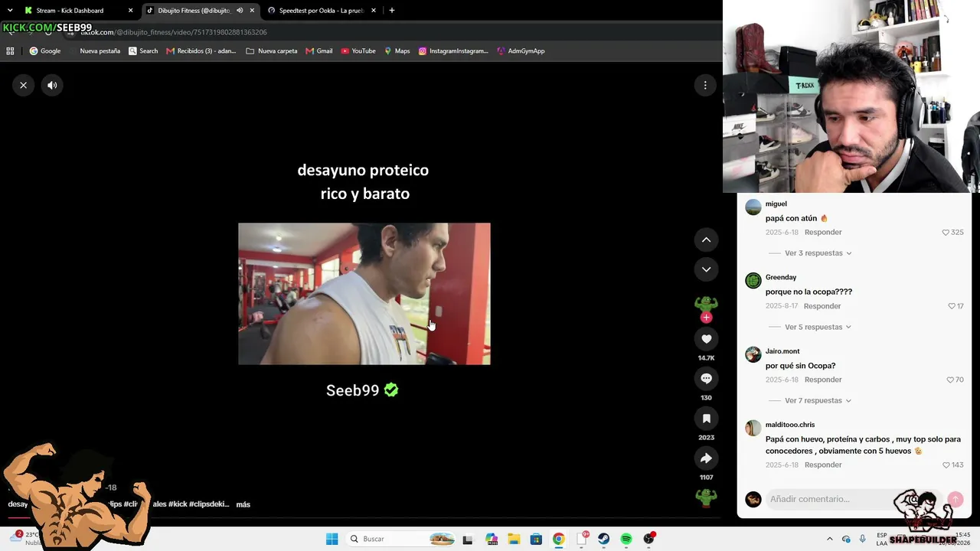Follow the creator with red plus
The image size is (980, 551).
(x=706, y=317)
